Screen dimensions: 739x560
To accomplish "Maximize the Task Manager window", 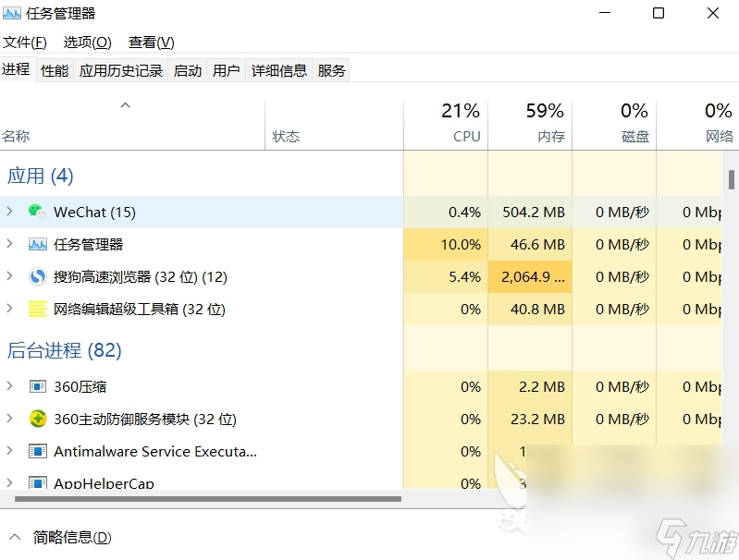I will 659,13.
